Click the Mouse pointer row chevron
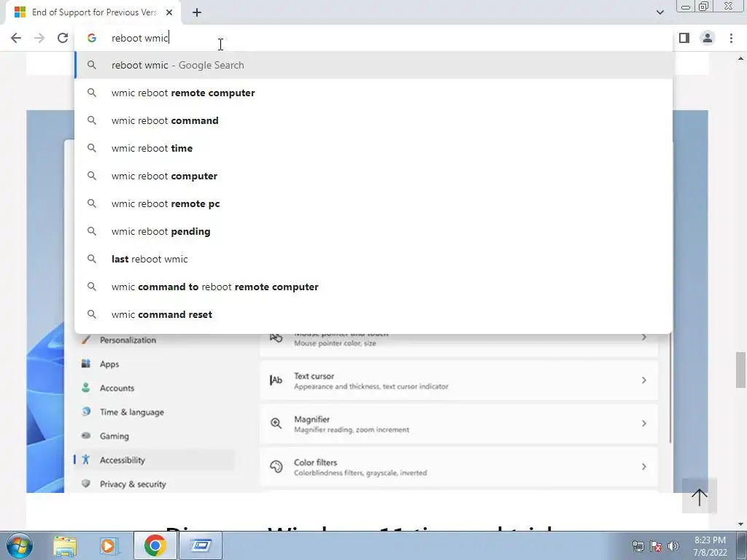Image resolution: width=747 pixels, height=560 pixels. (643, 337)
